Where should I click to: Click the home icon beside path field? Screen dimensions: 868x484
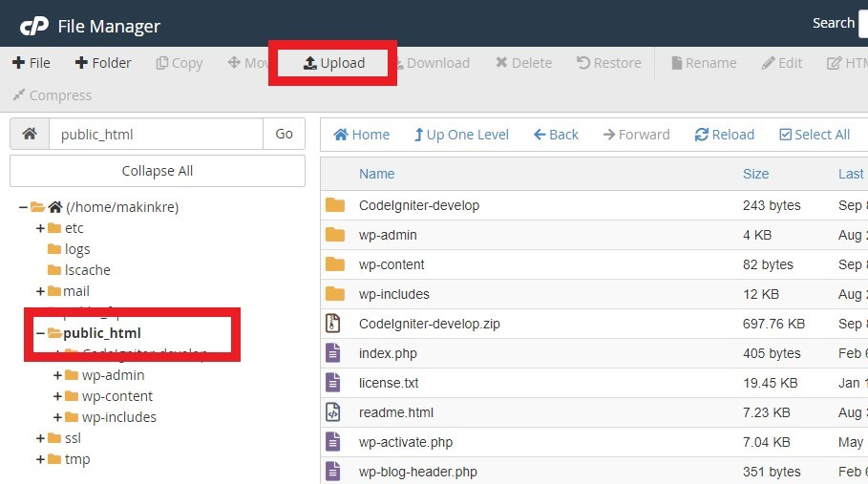[30, 134]
